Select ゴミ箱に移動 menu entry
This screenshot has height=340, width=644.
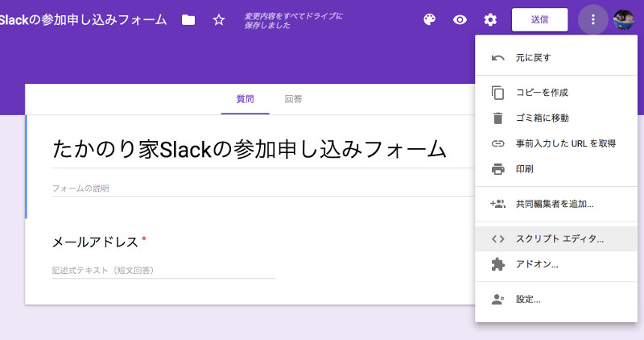click(556, 118)
